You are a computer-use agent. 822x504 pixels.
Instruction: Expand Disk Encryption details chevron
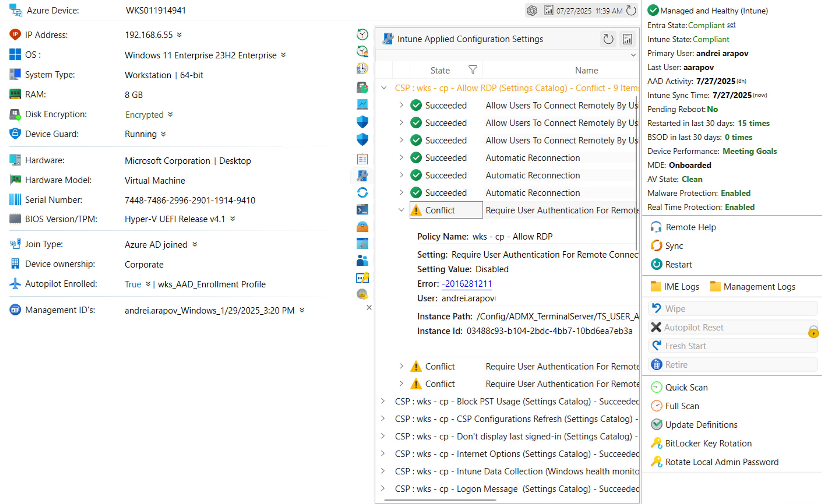170,115
